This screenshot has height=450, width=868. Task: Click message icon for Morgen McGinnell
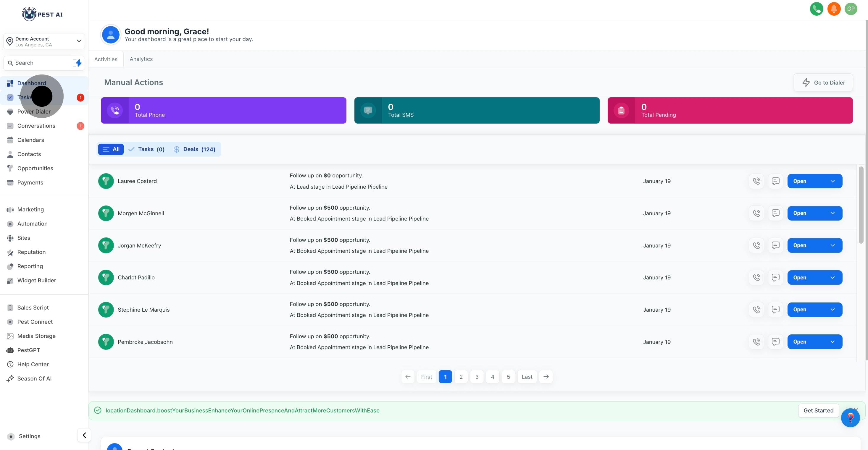click(775, 213)
